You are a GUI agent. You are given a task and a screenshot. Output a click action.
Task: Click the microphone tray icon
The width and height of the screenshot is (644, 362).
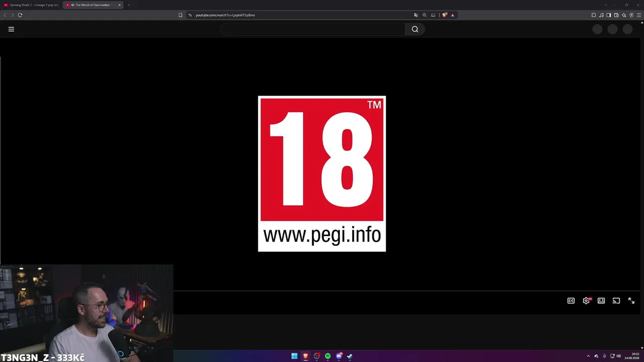pos(604,356)
